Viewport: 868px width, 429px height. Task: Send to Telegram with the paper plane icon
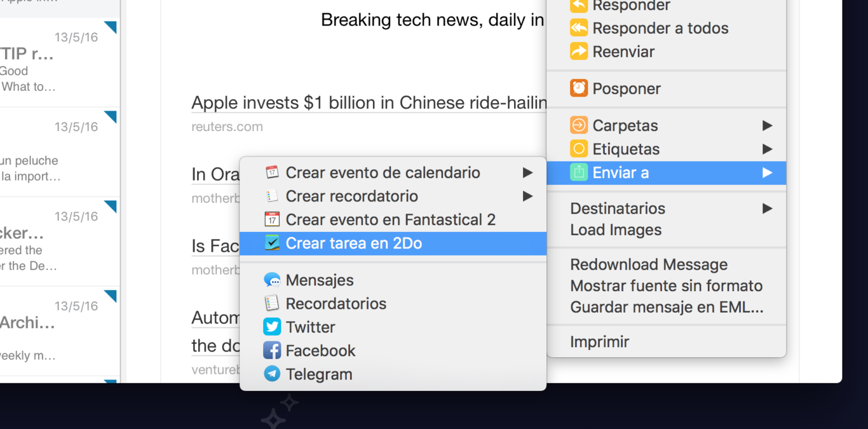[x=272, y=374]
